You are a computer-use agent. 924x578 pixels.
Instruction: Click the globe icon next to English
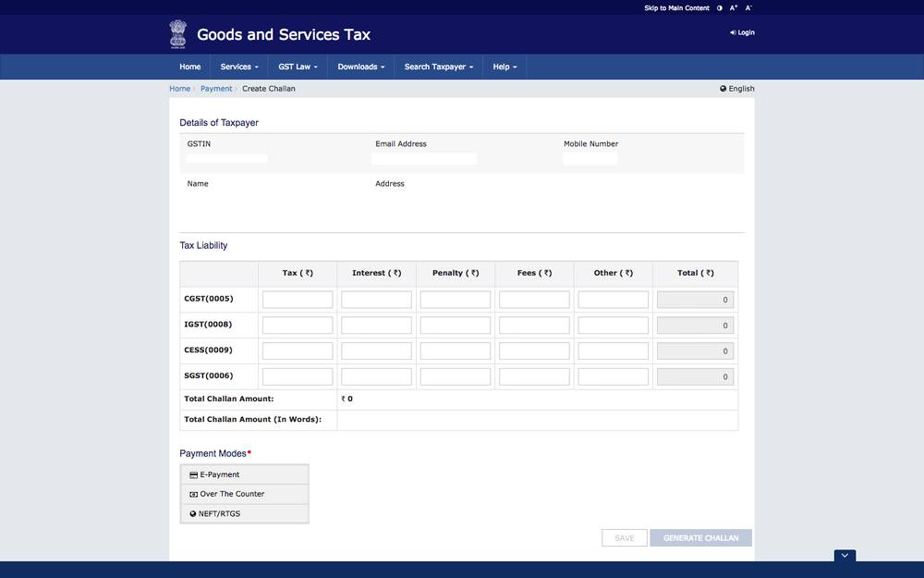click(722, 86)
